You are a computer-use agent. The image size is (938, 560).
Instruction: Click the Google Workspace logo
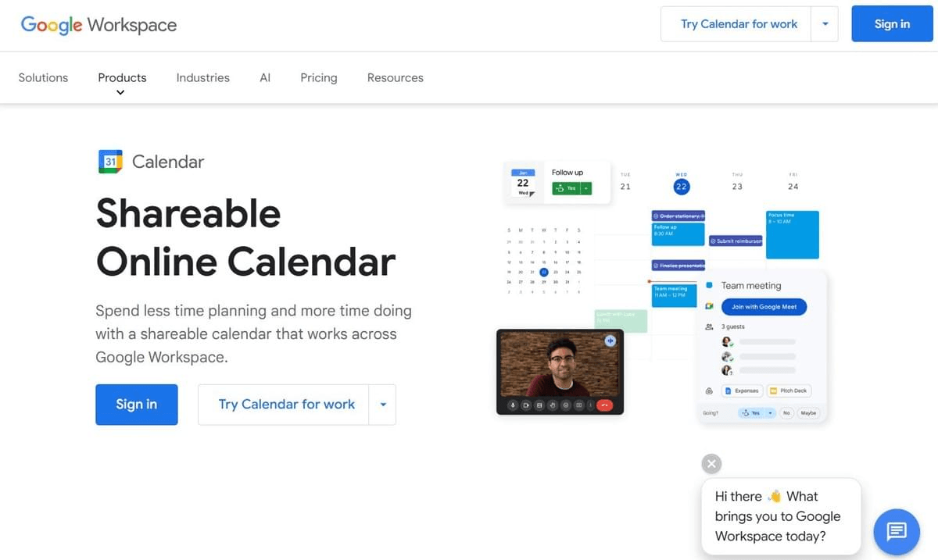click(97, 24)
